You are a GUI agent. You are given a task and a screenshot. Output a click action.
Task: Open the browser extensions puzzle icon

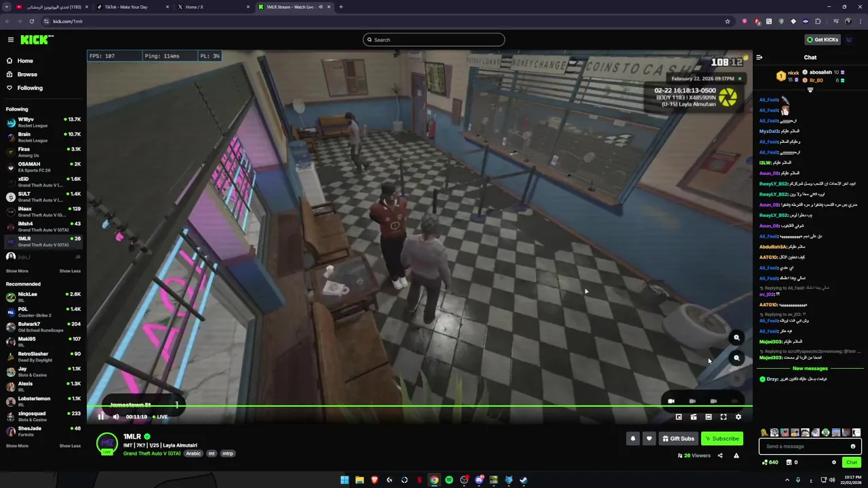[818, 21]
